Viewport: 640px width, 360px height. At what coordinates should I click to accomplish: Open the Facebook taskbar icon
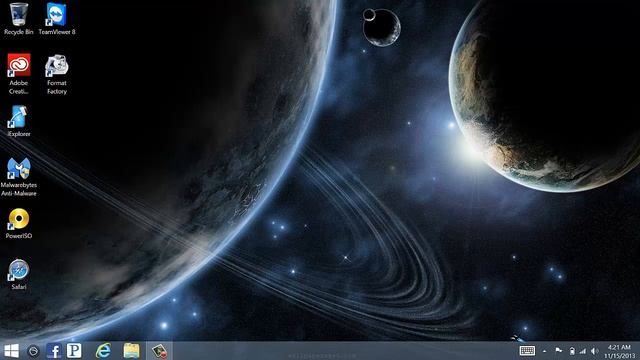tap(53, 351)
